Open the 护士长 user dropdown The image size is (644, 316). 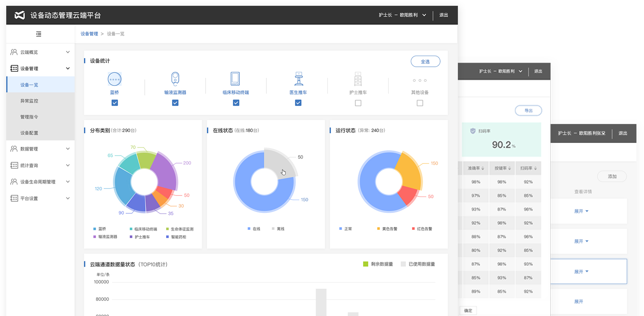pyautogui.click(x=402, y=15)
